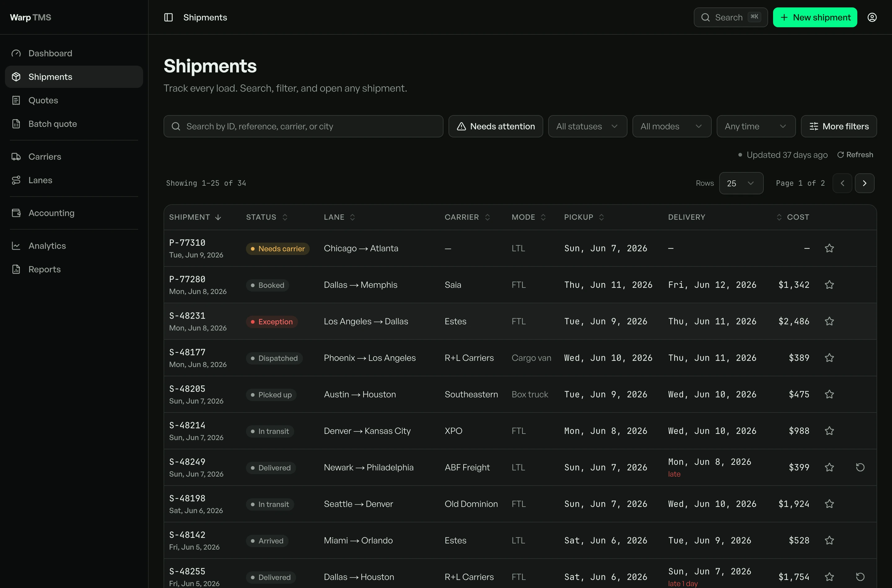Click the Needs carrier status badge
Viewport: 892px width, 588px height.
pyautogui.click(x=277, y=249)
